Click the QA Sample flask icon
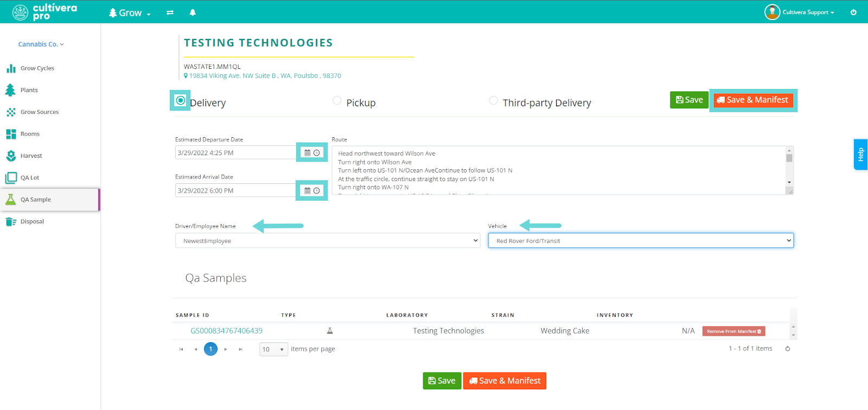This screenshot has width=868, height=410. (10, 200)
